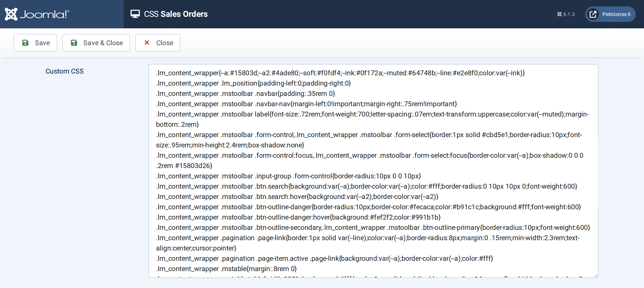The height and width of the screenshot is (288, 644).
Task: Click the '.navbar-nav{margin-left:0!important' line
Action: (x=307, y=104)
